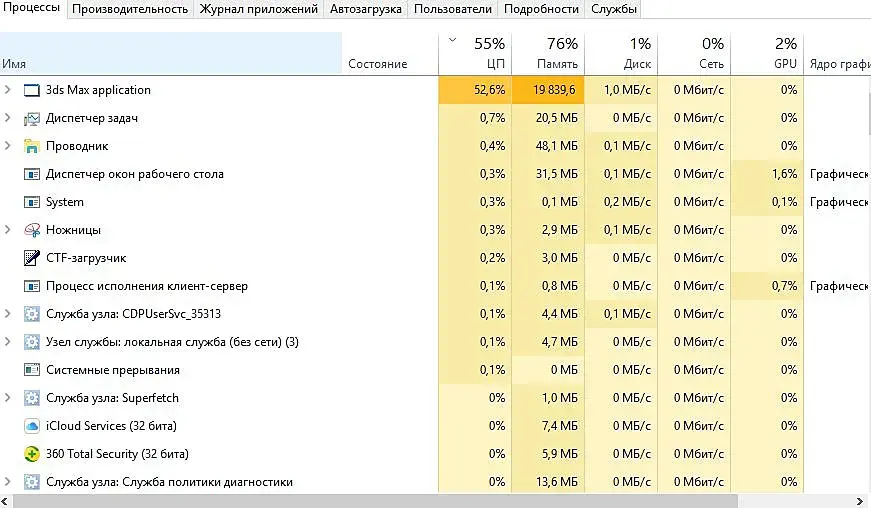Click the 0,7% GPU value of клиент-сервер process

pos(784,286)
